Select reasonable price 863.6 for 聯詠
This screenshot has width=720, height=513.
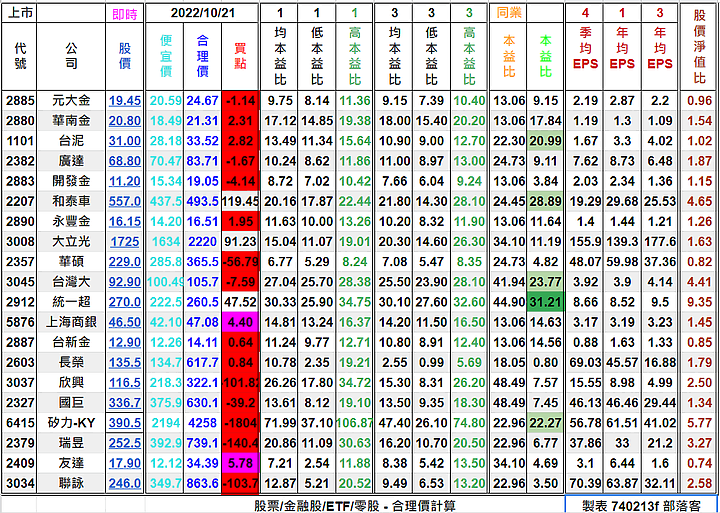coord(202,483)
